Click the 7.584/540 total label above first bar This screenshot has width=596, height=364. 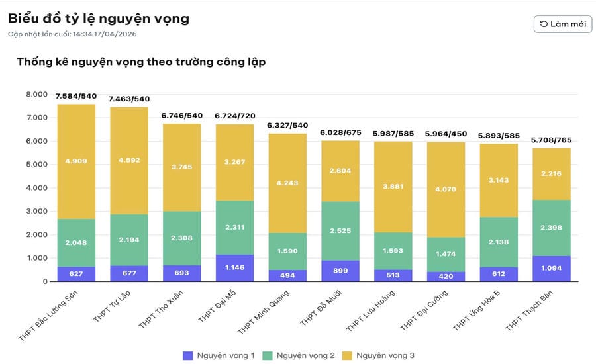click(75, 97)
